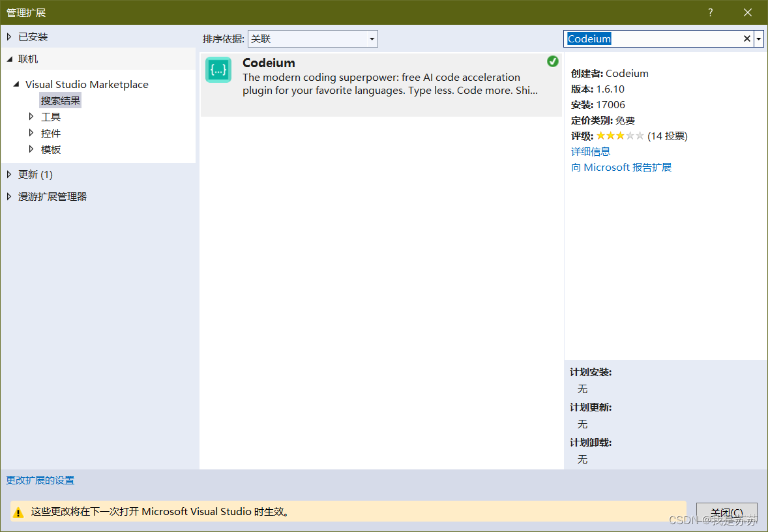
Task: Select the 更新 (1) category
Action: tap(35, 174)
